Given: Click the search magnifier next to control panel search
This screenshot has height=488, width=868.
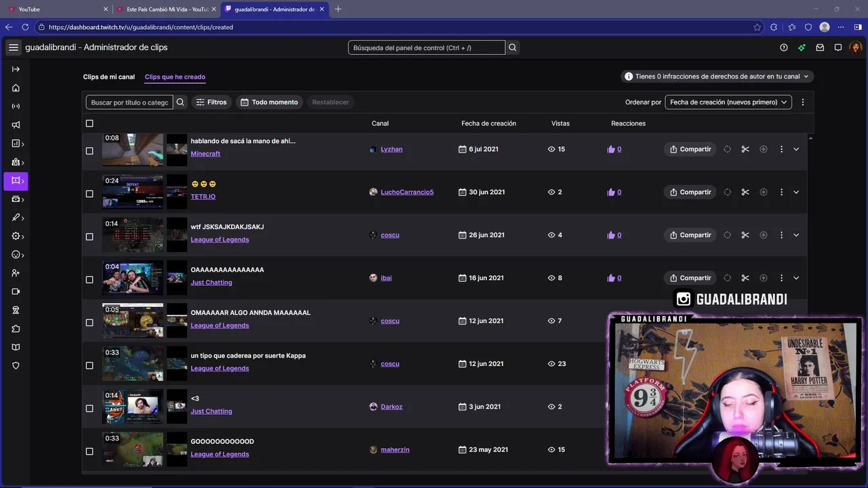Looking at the screenshot, I should pos(513,47).
